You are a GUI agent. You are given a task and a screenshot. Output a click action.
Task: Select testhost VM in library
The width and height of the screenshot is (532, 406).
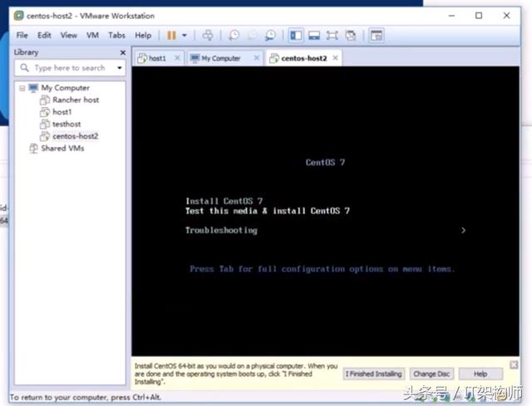[66, 124]
